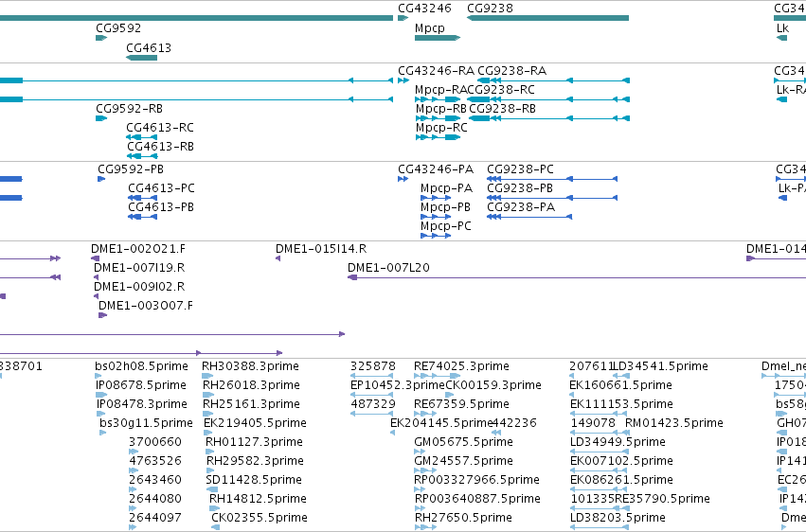
Task: Select the CG4613 gene bar glyph
Action: pos(141,58)
